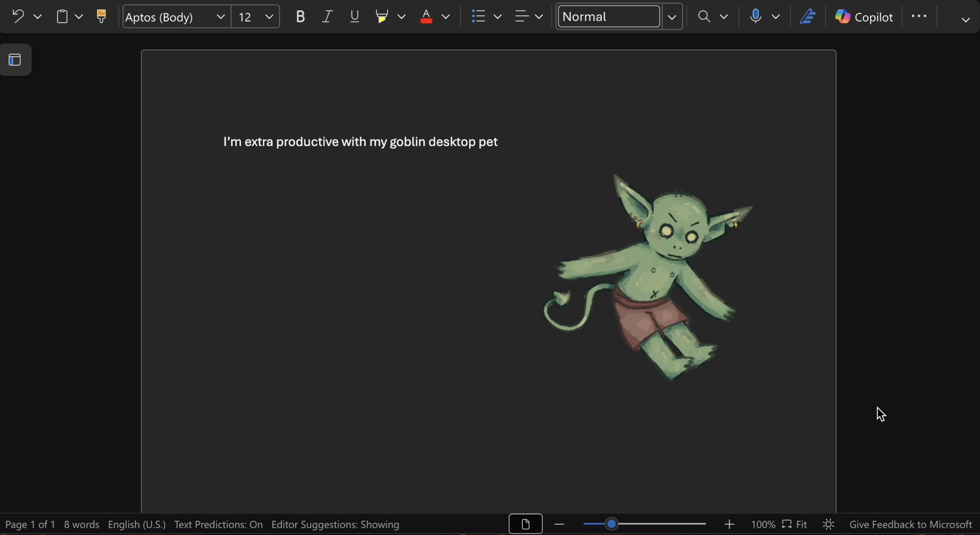Open the bullets list dropdown arrow
This screenshot has width=980, height=535.
498,17
